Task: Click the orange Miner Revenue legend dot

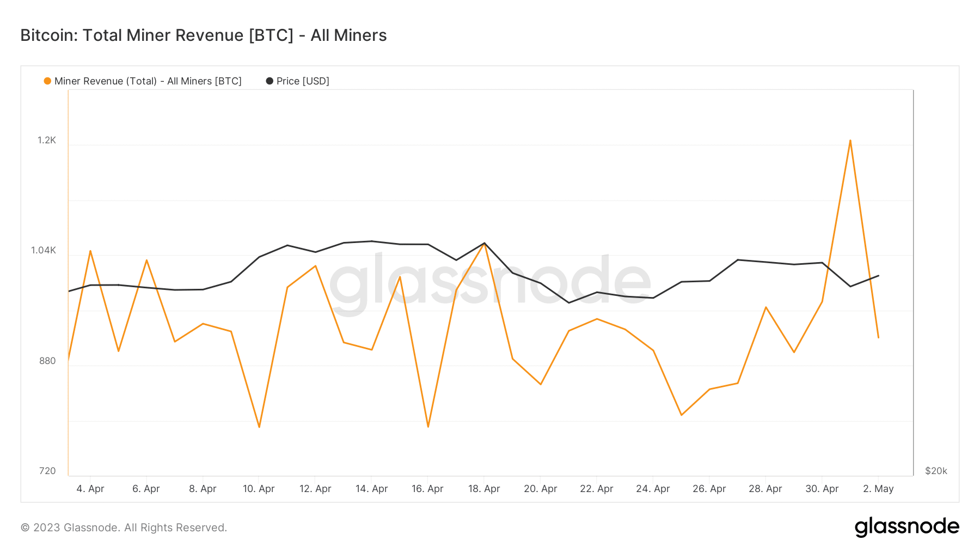Action: (x=47, y=81)
